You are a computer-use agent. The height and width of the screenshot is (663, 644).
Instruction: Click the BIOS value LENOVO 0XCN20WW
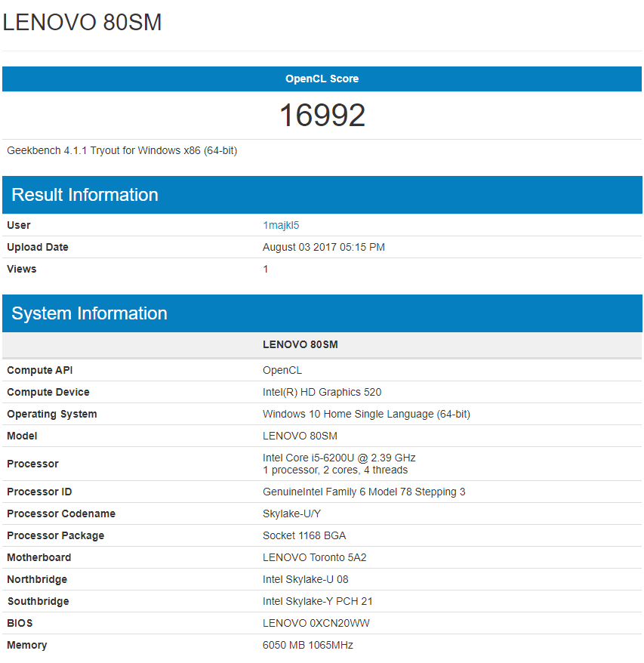pyautogui.click(x=316, y=623)
